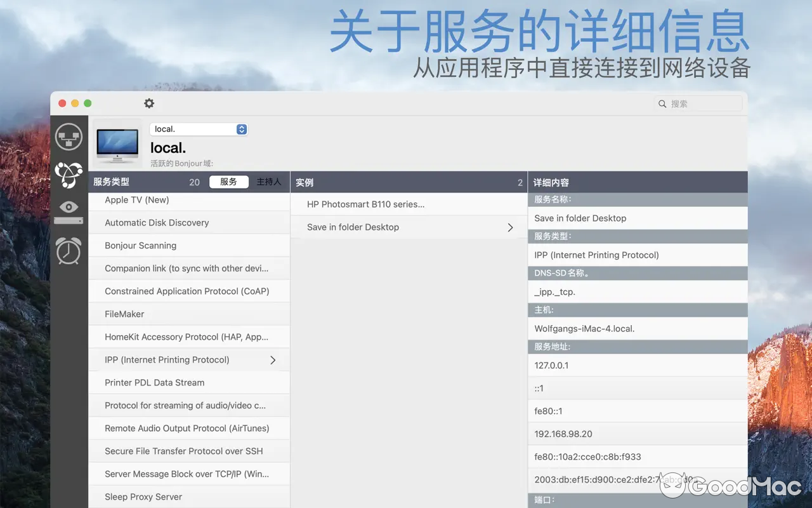
Task: Select the network scanner sidebar icon
Action: (x=69, y=136)
